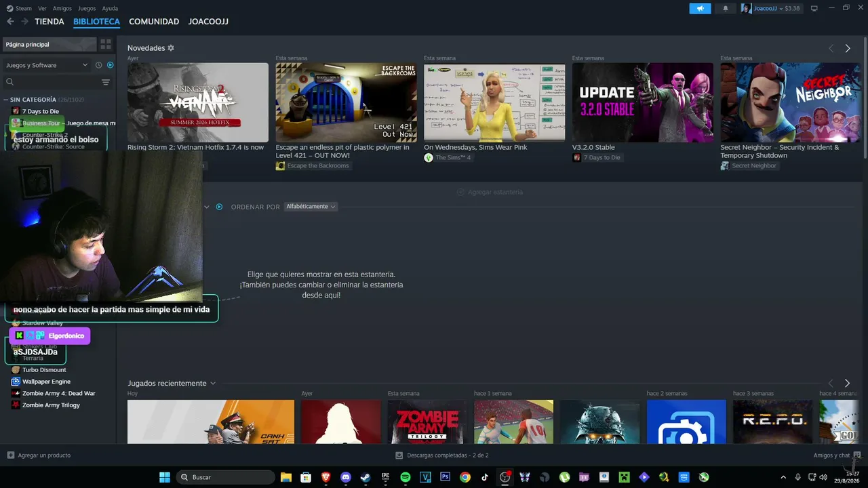868x488 pixels.
Task: Select the BIBLIOTECA tab
Action: pos(96,22)
